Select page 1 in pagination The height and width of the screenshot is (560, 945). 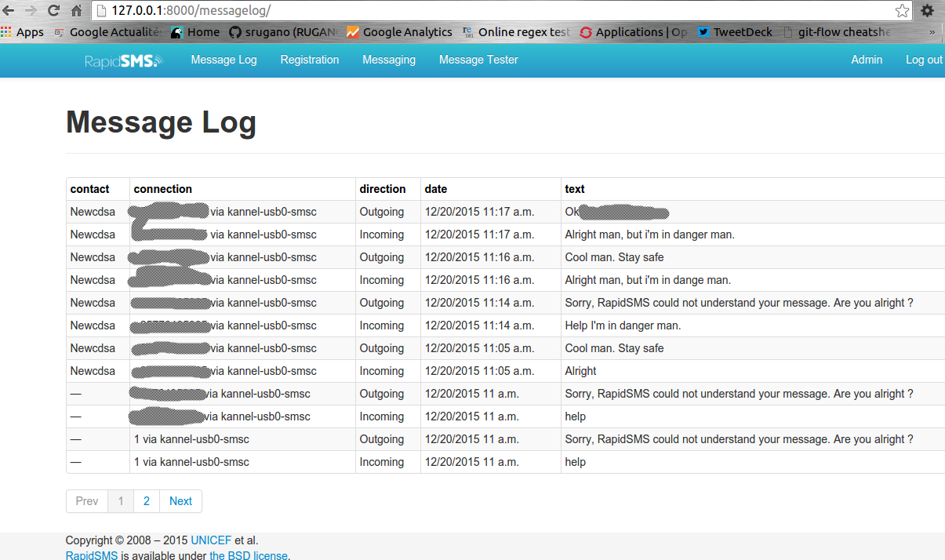pos(121,501)
